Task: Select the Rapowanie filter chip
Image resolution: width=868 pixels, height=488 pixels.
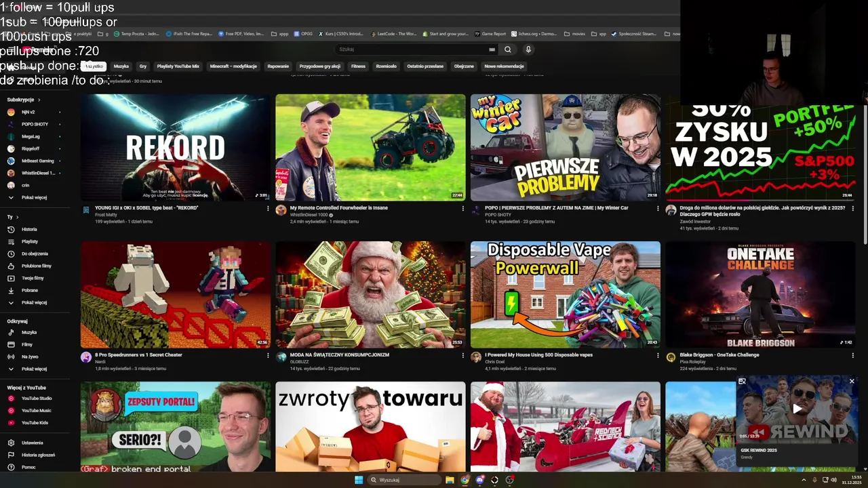Action: [278, 66]
